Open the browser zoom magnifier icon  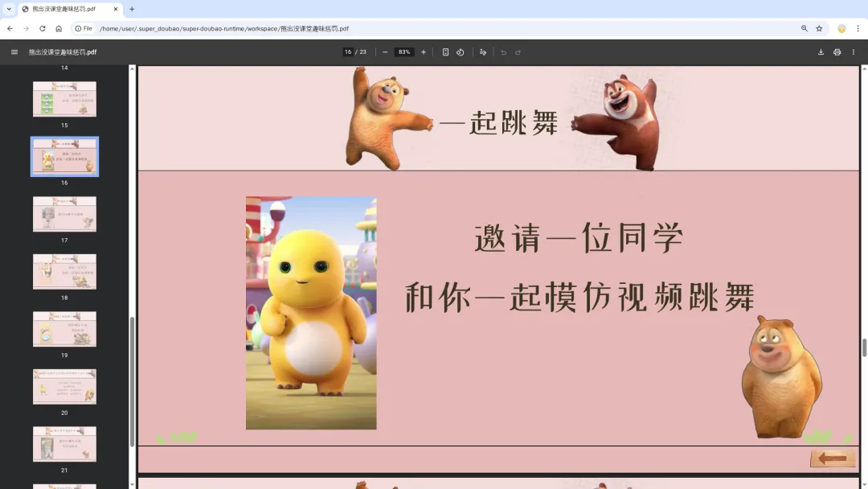click(805, 28)
